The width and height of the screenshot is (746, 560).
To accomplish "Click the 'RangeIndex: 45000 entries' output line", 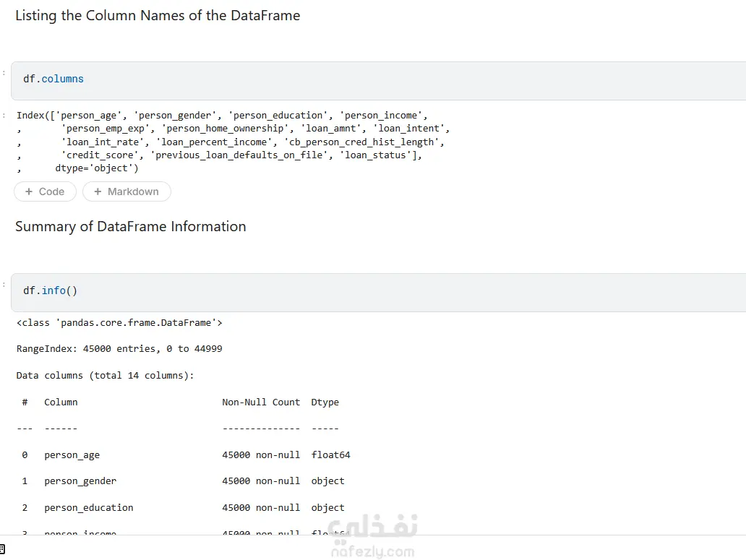I will click(x=119, y=349).
